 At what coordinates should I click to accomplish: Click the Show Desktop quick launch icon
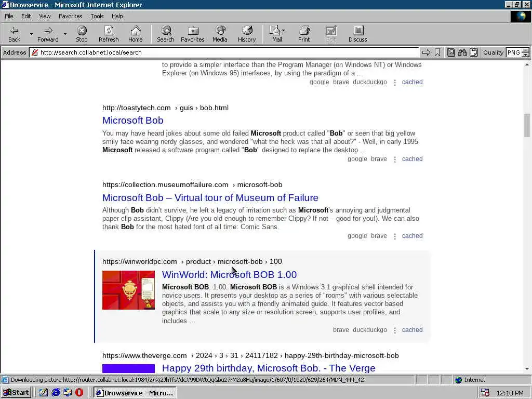pyautogui.click(x=44, y=393)
